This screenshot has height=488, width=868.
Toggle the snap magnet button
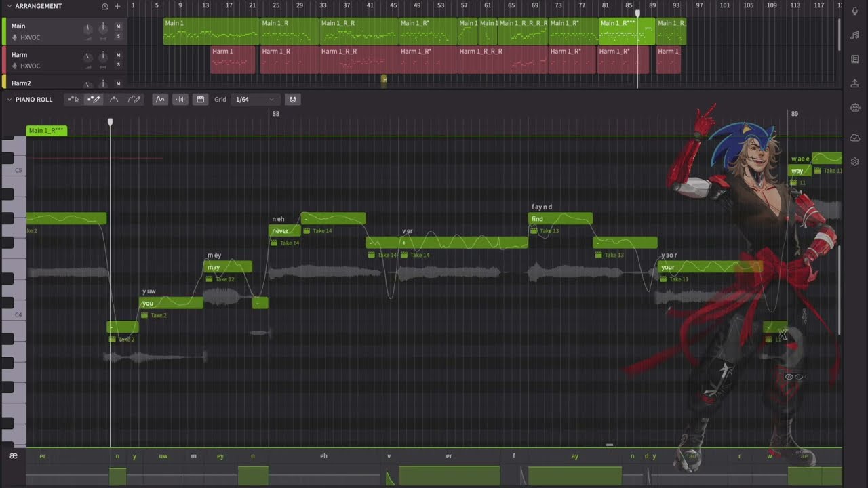pos(292,100)
